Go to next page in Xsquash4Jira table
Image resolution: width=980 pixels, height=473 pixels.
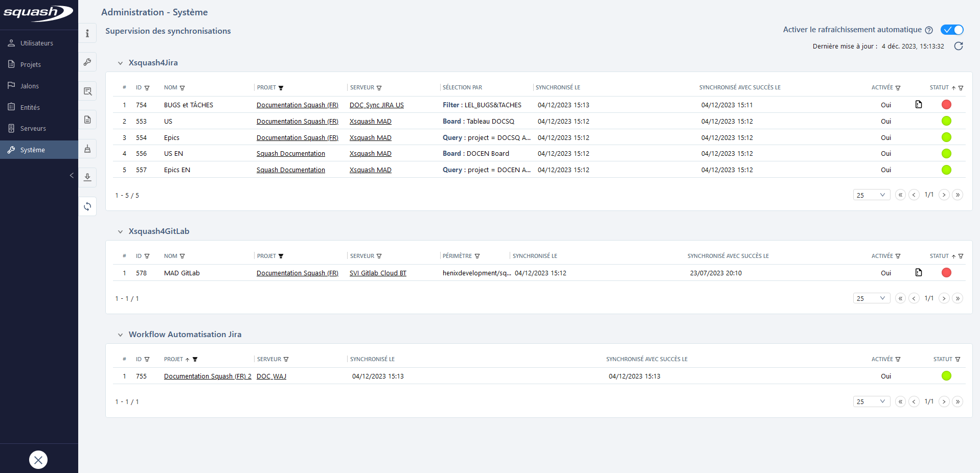pos(944,195)
